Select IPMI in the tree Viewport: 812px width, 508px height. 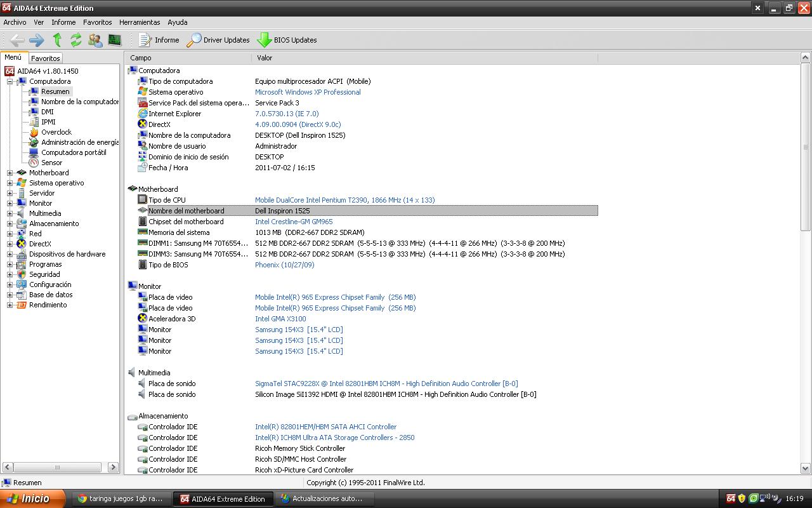48,122
